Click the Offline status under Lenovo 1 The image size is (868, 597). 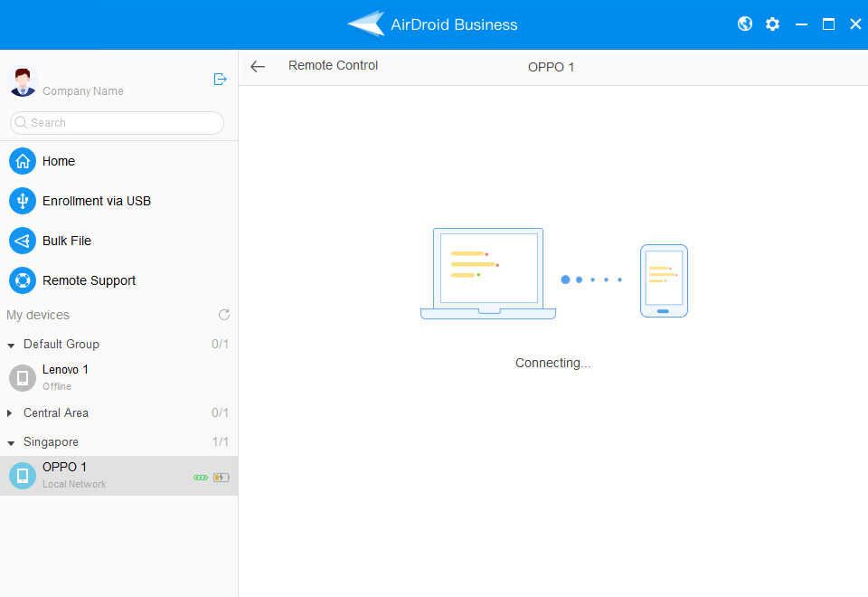tap(57, 386)
